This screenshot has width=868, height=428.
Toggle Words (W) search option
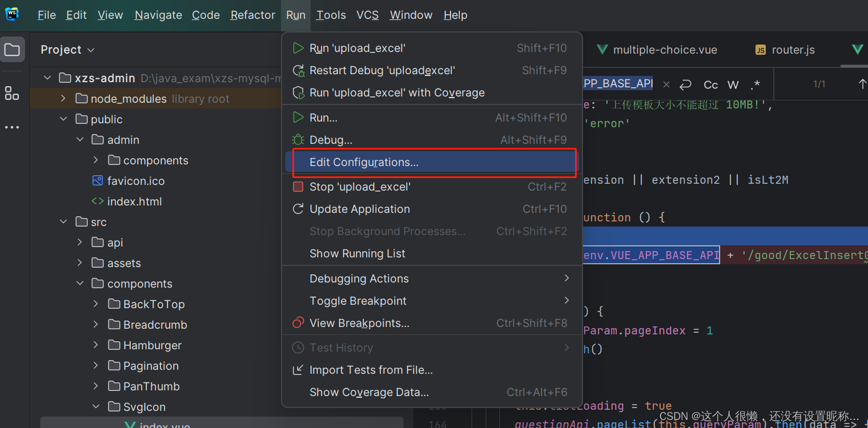(x=733, y=85)
